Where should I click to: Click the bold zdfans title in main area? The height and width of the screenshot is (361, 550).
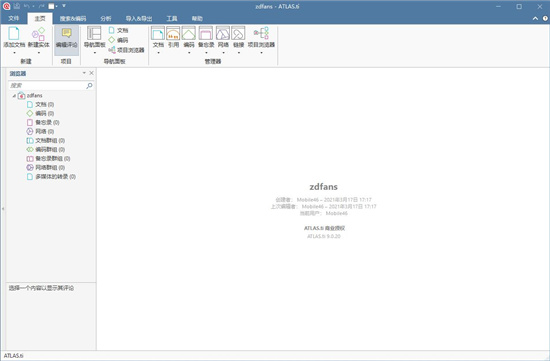(x=323, y=187)
